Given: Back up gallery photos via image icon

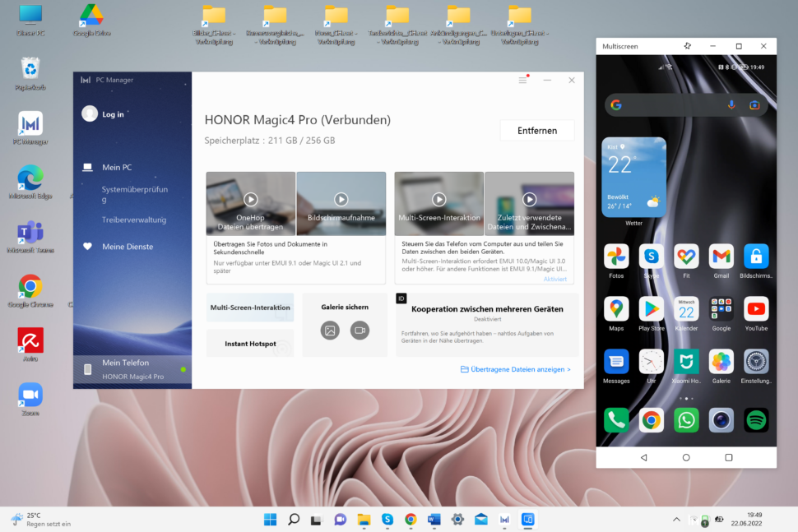Looking at the screenshot, I should point(330,331).
